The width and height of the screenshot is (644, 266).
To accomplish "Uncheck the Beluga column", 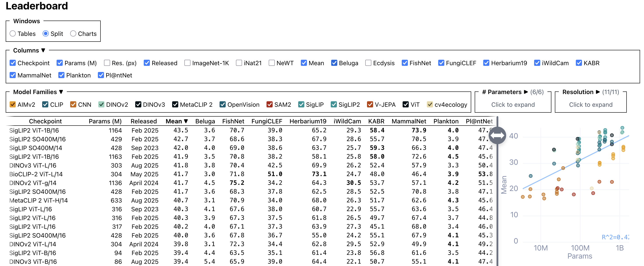I will tap(334, 63).
